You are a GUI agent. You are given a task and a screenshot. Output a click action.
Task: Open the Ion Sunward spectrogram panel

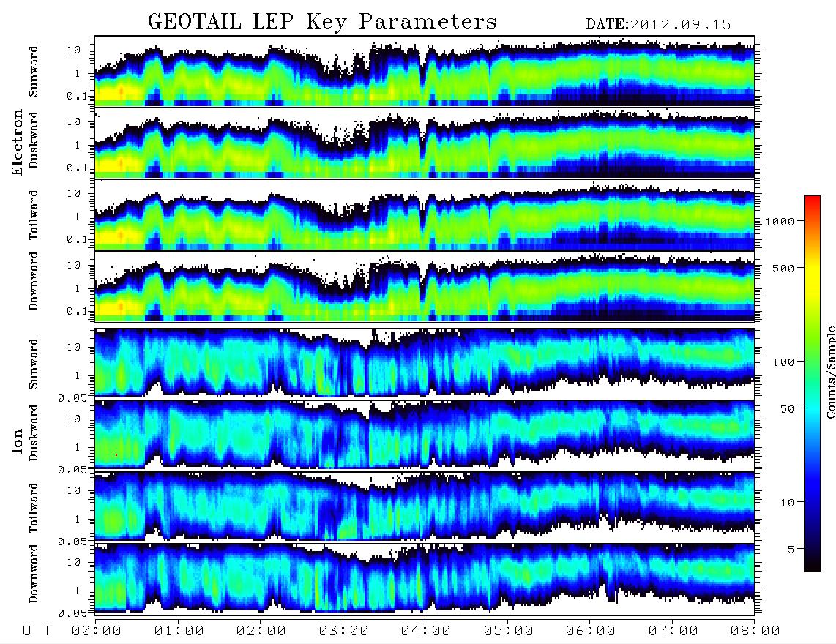click(425, 364)
